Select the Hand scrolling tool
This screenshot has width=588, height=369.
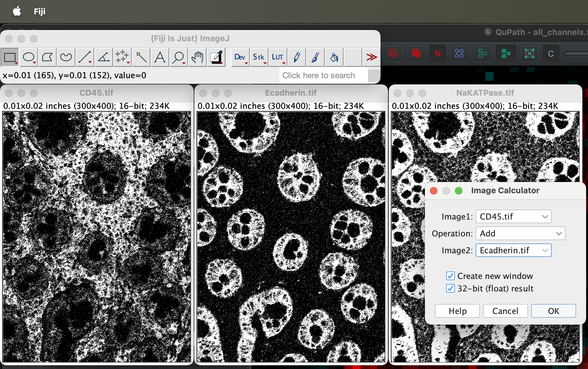[x=197, y=57]
